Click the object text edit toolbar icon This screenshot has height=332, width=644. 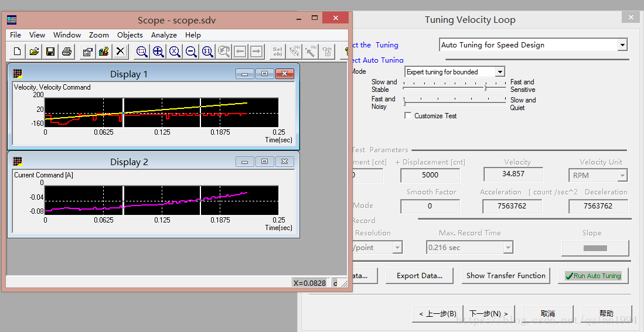click(294, 52)
